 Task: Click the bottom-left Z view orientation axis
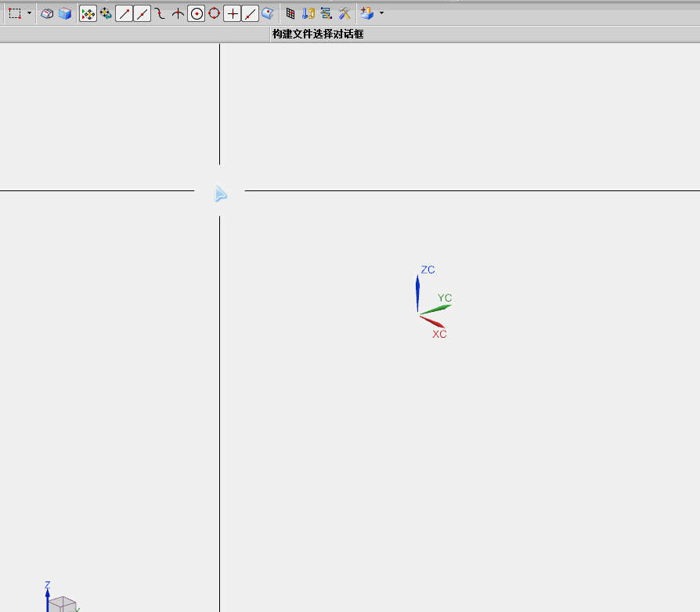[47, 594]
